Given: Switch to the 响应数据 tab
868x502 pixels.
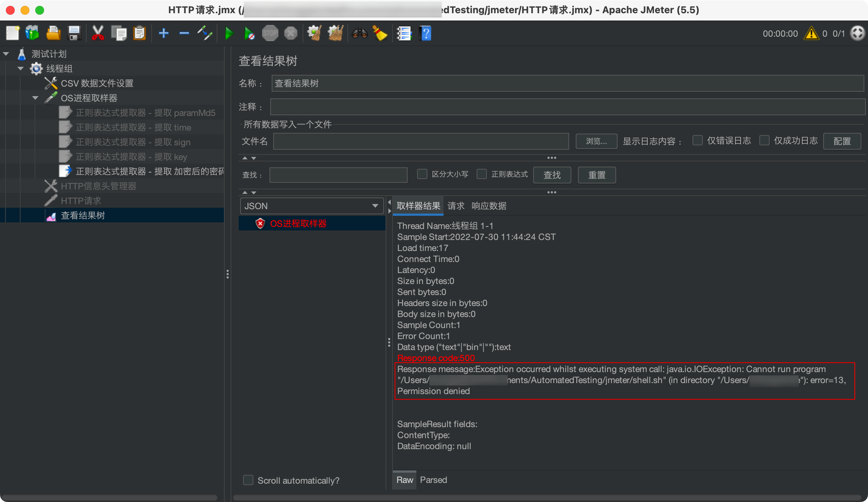Looking at the screenshot, I should 489,206.
